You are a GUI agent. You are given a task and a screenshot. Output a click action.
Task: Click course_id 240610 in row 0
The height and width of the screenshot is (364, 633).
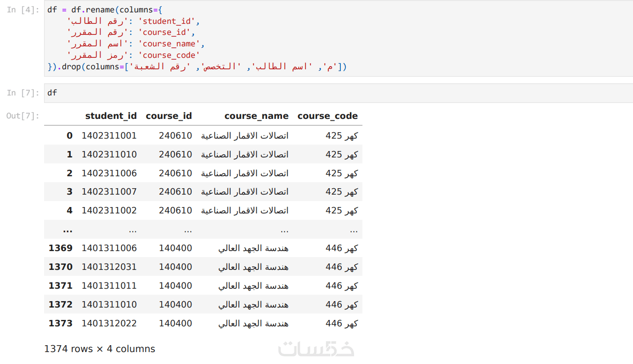click(175, 135)
